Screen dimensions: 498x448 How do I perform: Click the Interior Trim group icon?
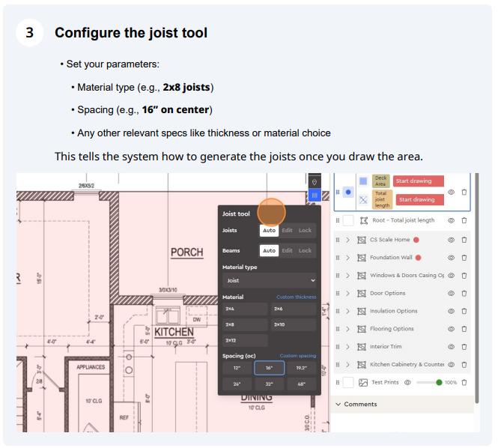362,347
